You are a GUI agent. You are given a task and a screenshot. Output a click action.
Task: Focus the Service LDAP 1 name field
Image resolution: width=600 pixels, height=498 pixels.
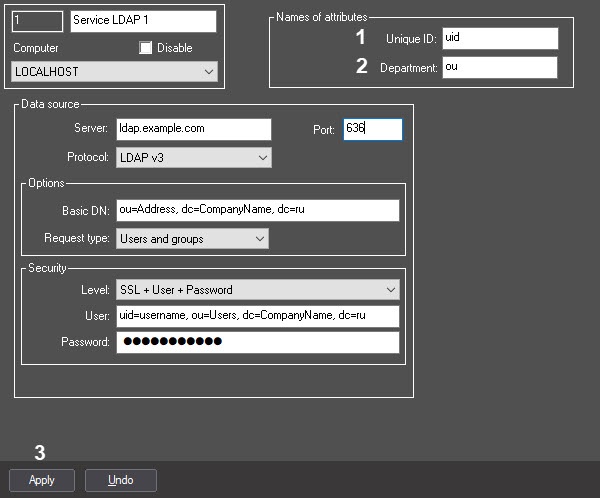coord(143,21)
